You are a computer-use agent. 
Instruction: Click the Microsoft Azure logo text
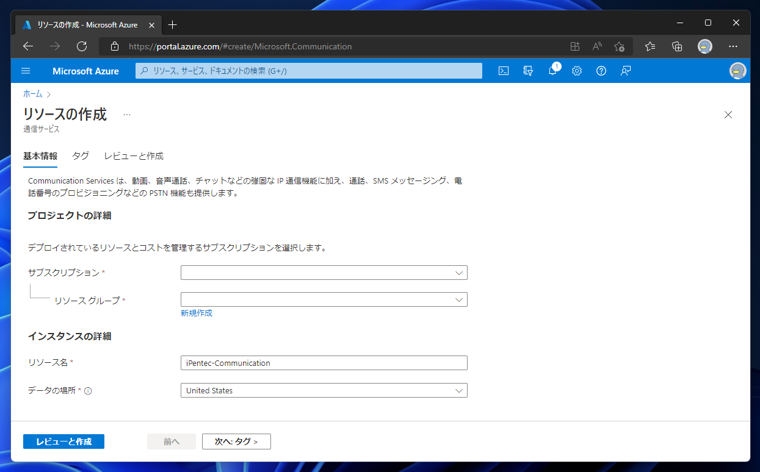(x=85, y=71)
